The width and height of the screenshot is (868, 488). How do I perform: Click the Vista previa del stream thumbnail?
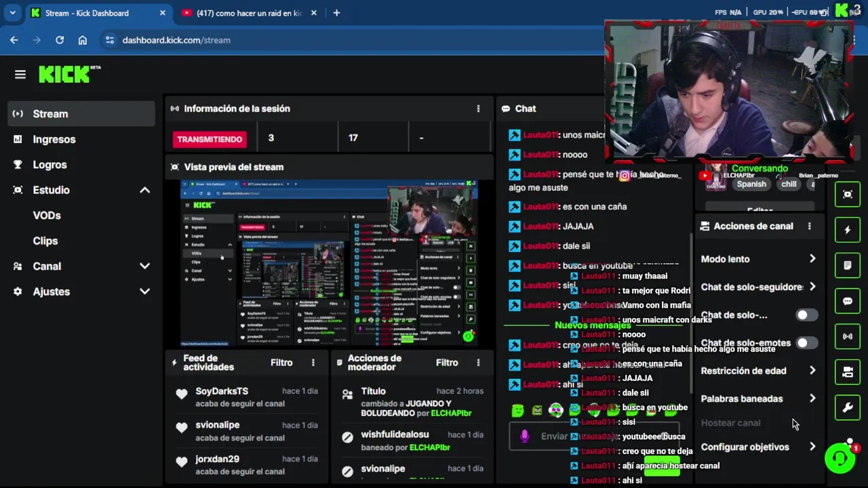(329, 263)
